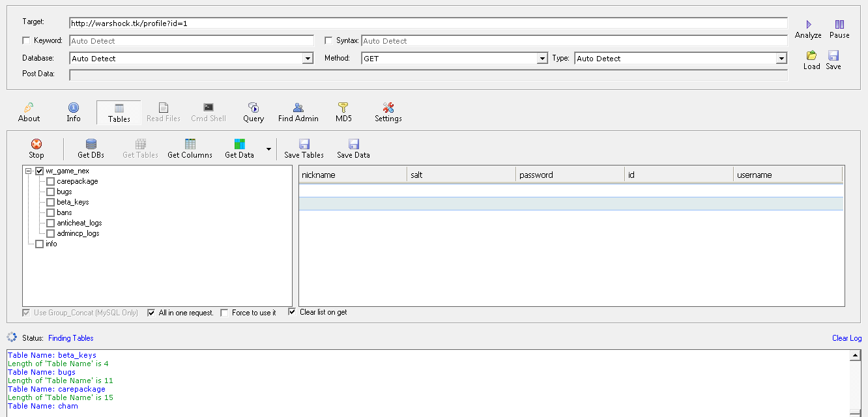
Task: Click the Save Tables icon
Action: [304, 144]
